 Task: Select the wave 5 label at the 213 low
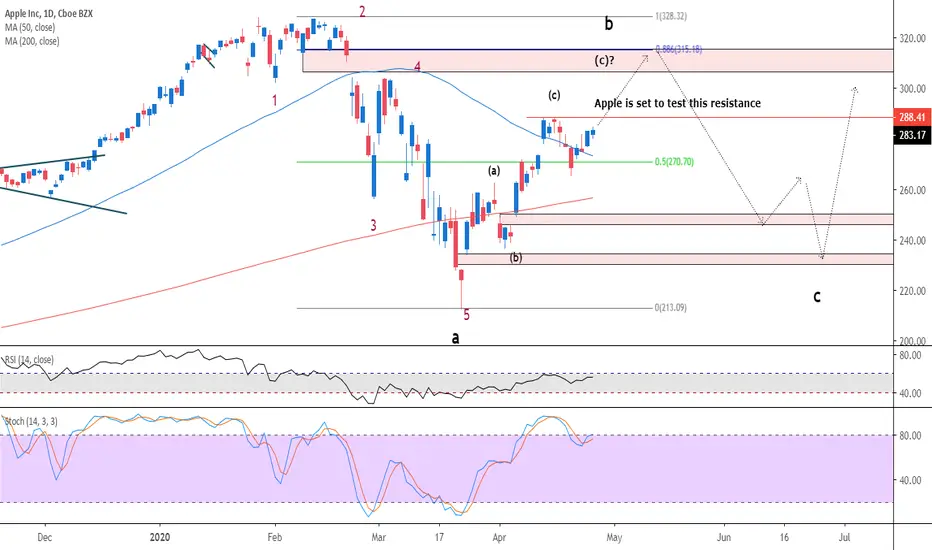coord(467,315)
